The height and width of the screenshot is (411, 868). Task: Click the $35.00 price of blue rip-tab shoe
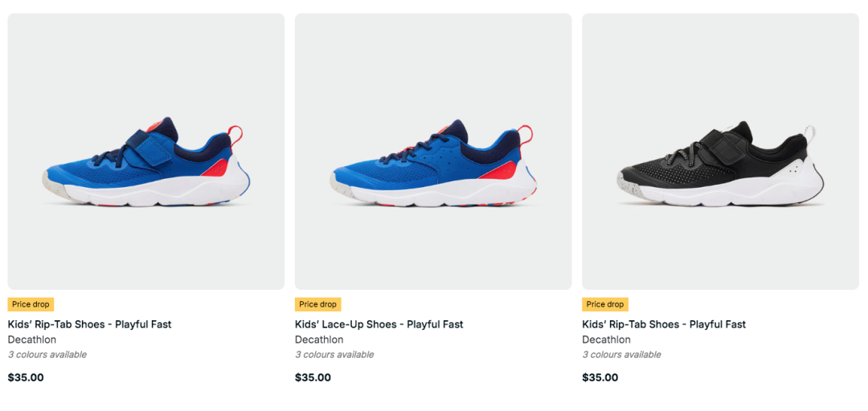coord(26,378)
